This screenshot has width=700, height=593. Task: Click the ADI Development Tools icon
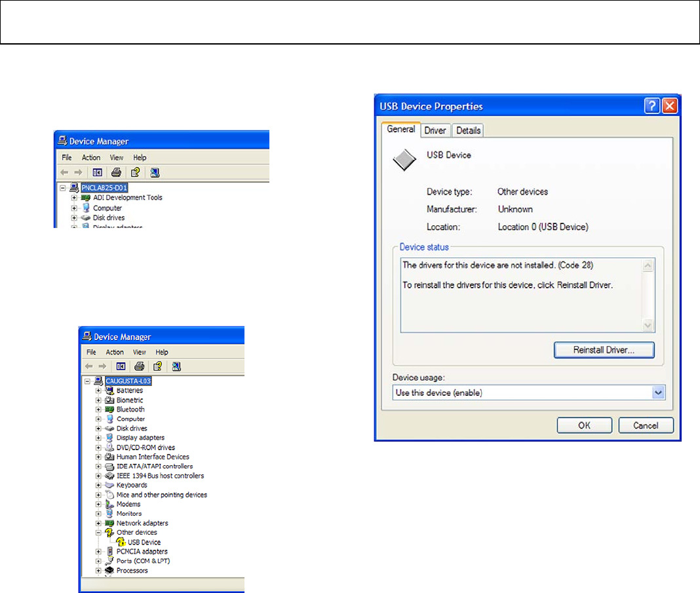85,198
